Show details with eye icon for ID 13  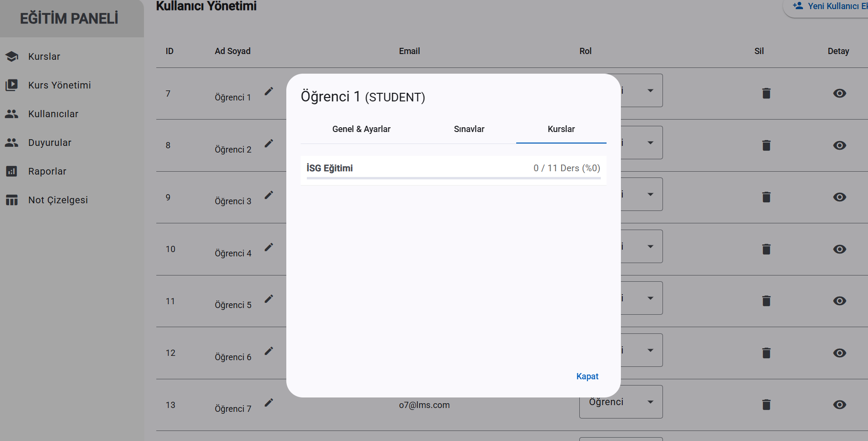tap(839, 405)
